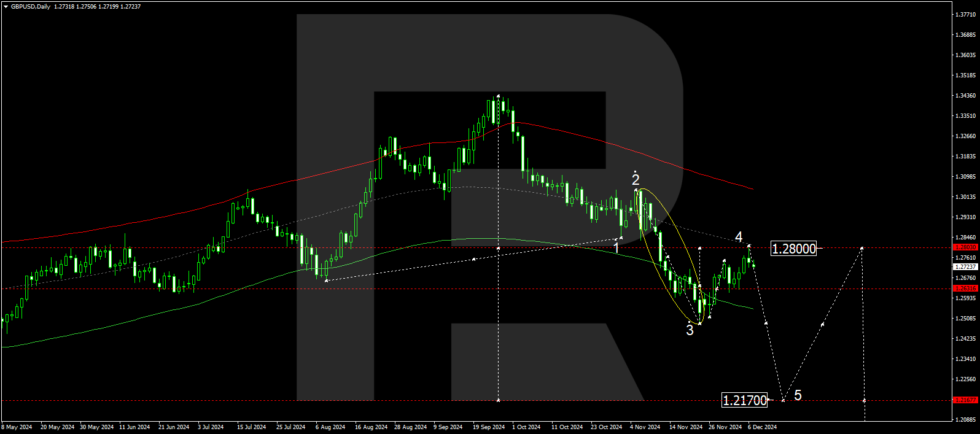Click the 1.27610 price axis label
This screenshot has height=434, width=980.
tap(966, 258)
